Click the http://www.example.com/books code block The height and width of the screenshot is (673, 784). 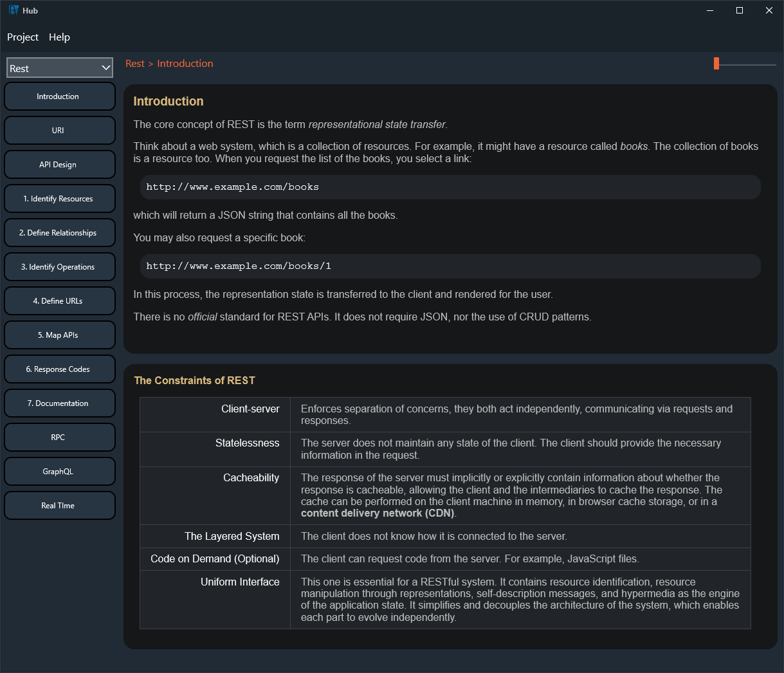coord(450,187)
